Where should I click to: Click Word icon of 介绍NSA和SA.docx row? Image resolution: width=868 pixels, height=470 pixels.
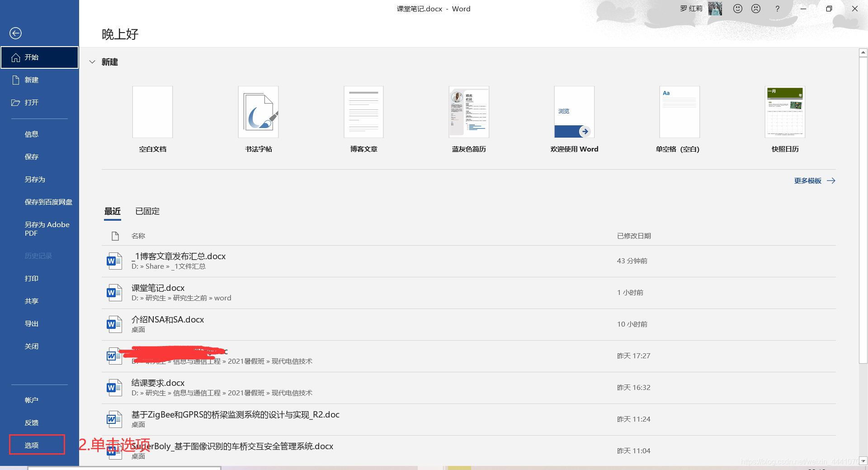[x=114, y=324]
